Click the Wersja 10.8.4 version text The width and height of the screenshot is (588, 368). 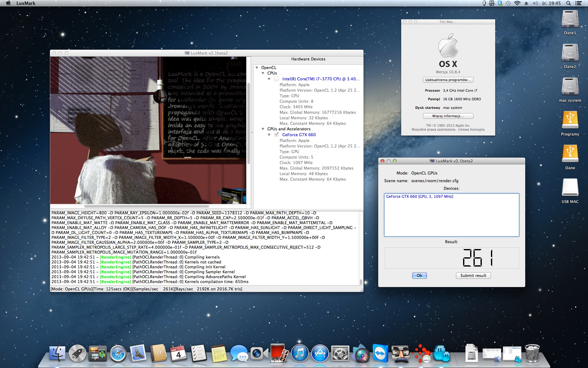[x=448, y=72]
